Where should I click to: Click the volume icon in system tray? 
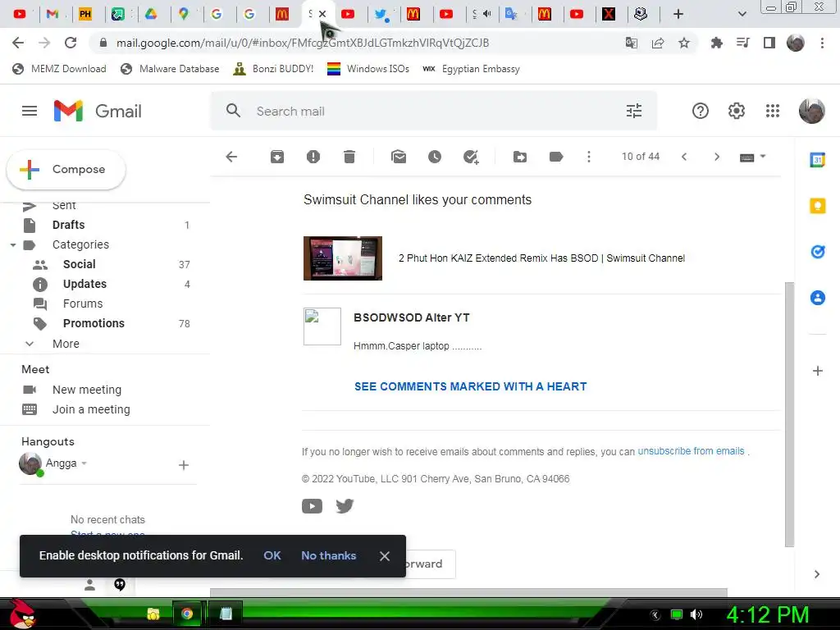coord(696,614)
